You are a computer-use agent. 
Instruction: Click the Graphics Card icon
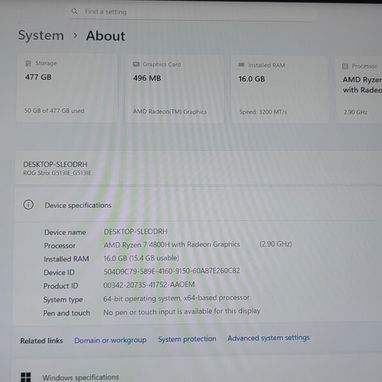coord(136,64)
